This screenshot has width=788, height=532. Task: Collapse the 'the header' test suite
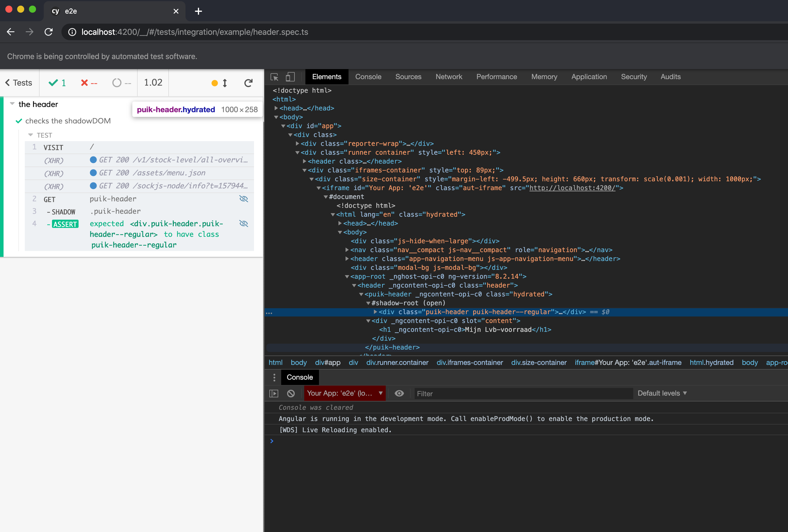(12, 104)
